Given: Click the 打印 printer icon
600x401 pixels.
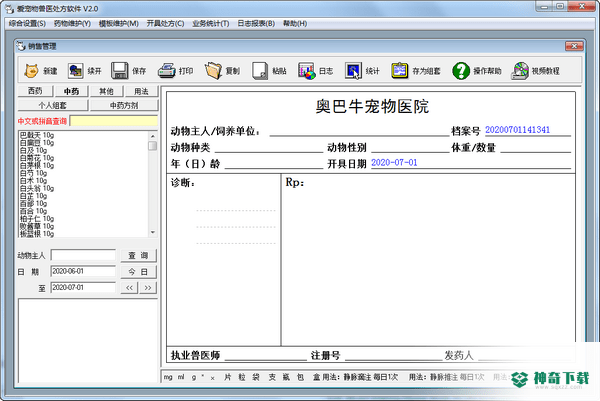Looking at the screenshot, I should (x=167, y=71).
